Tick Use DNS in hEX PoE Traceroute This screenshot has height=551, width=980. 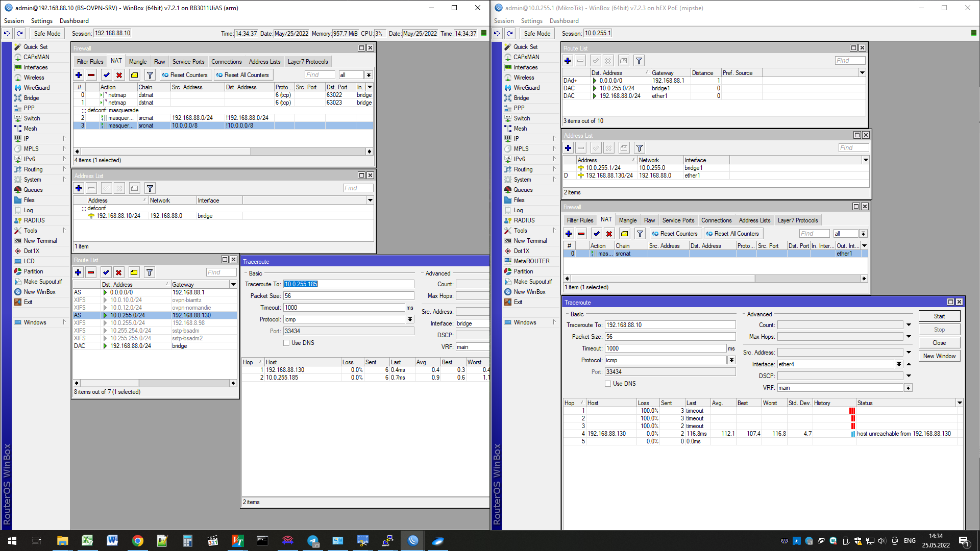coord(608,384)
